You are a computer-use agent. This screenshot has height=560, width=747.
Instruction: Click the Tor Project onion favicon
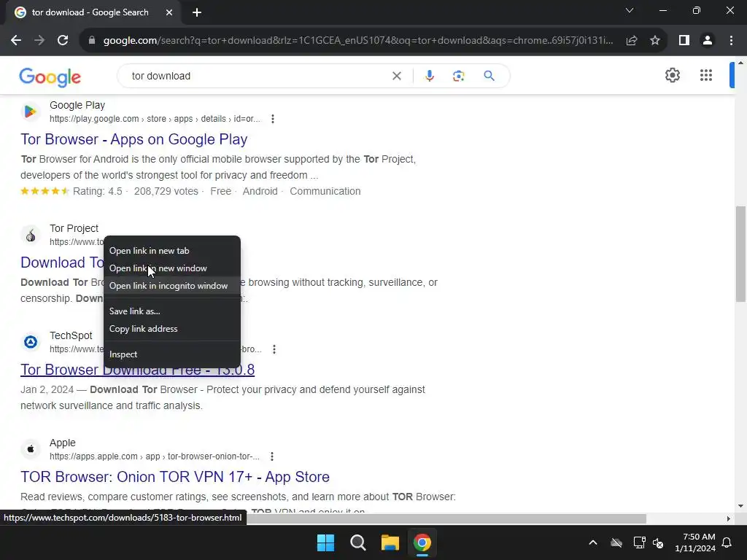(31, 236)
